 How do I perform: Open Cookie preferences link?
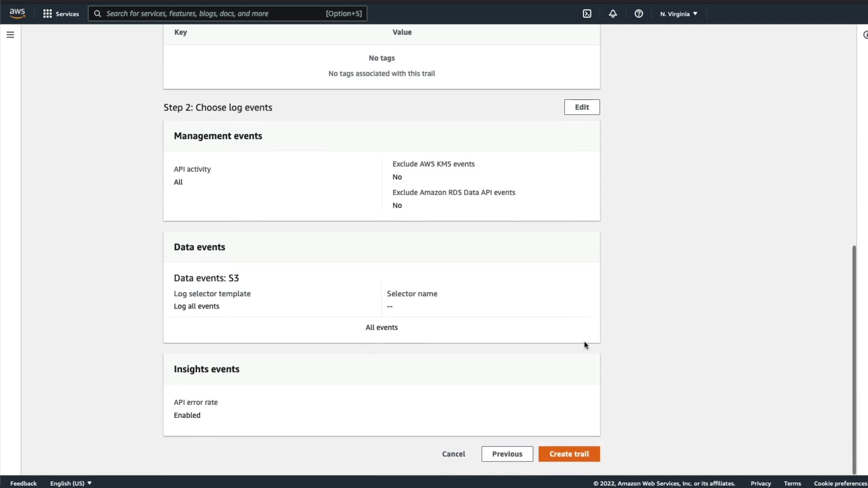[x=840, y=483]
